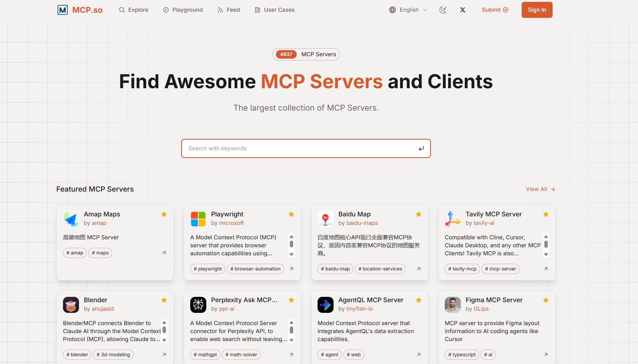
Task: Click the Playwright Microsoft logo icon
Action: pyautogui.click(x=198, y=219)
